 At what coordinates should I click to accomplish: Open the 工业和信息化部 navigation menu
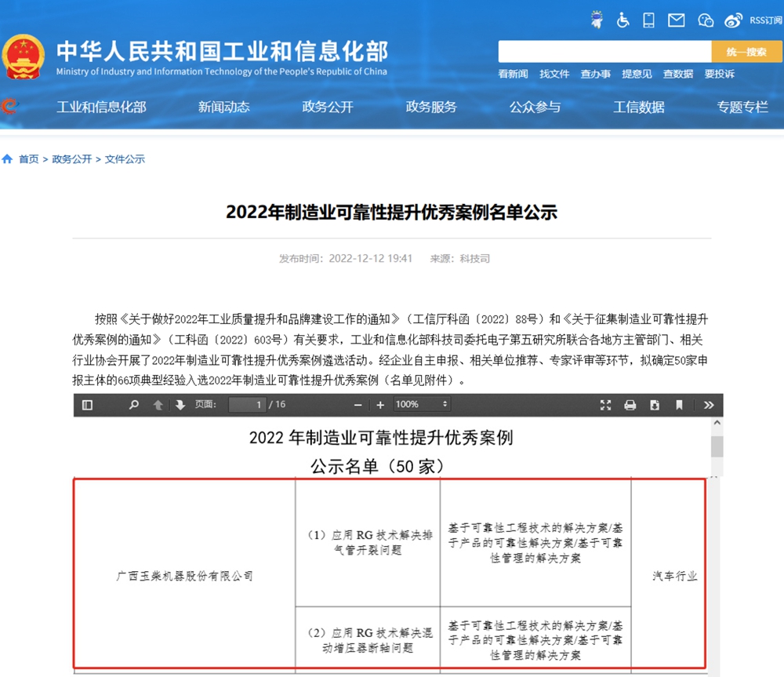[x=101, y=107]
